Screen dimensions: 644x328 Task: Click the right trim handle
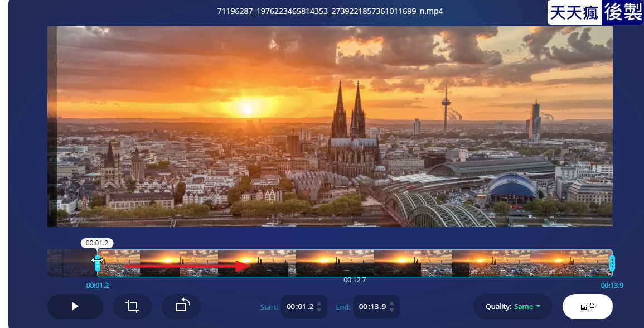pos(612,263)
